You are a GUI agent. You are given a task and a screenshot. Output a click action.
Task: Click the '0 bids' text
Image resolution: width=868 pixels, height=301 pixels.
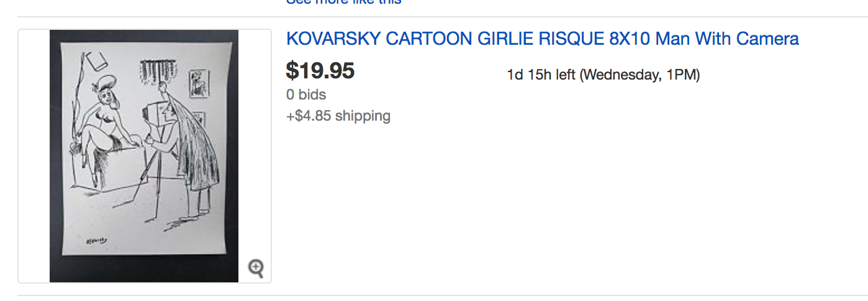(306, 95)
